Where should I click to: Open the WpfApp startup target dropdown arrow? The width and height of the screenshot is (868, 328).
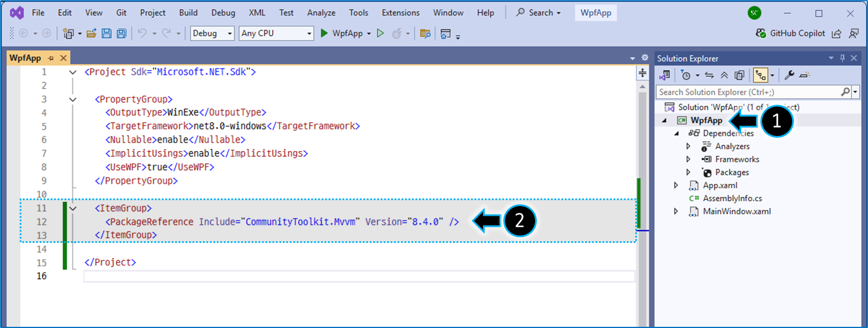click(369, 34)
